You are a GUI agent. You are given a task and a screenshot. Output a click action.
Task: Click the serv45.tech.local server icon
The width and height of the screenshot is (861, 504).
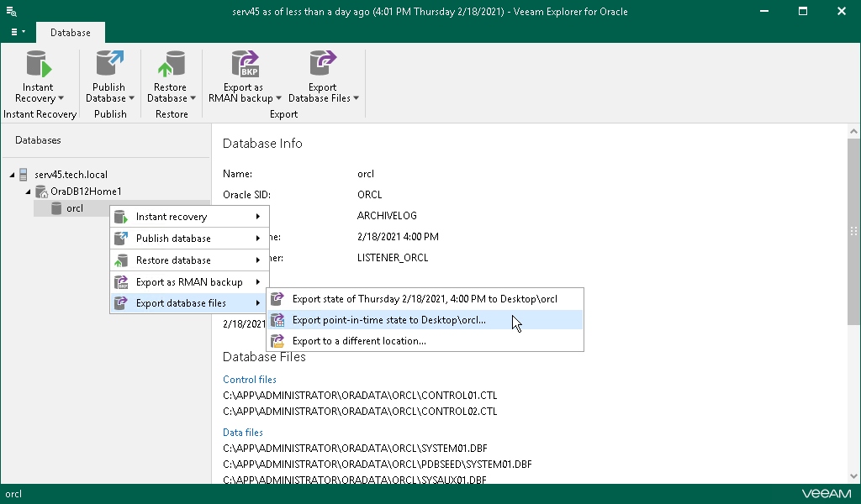click(x=23, y=175)
